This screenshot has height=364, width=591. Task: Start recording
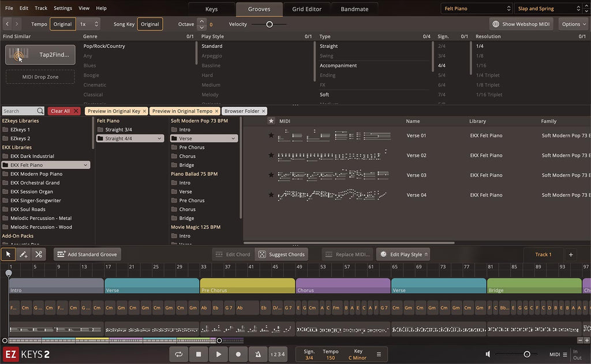point(238,354)
